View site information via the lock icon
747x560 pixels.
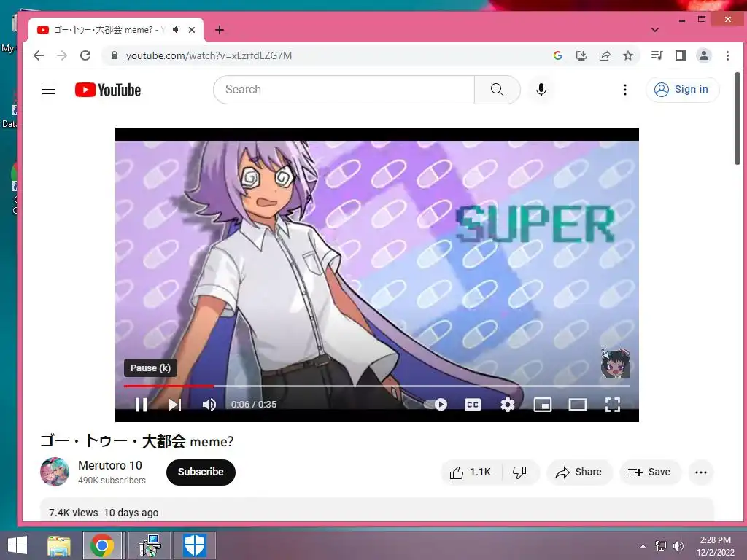tap(115, 55)
